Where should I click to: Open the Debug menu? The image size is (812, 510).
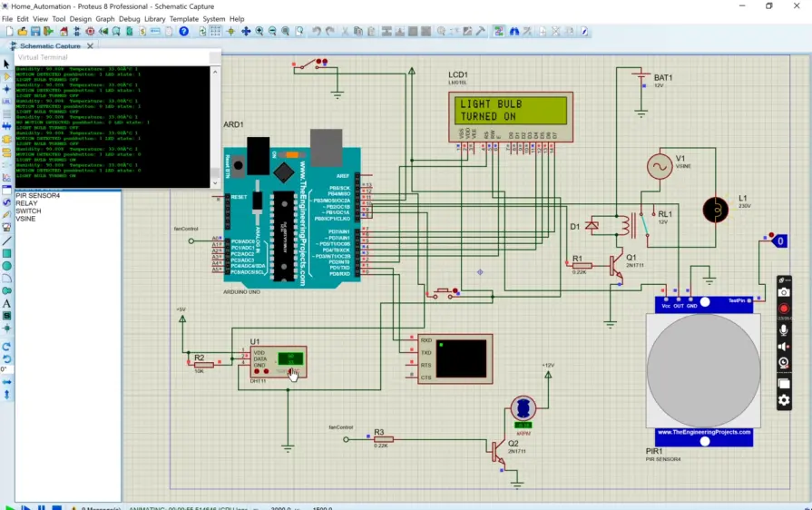point(130,19)
